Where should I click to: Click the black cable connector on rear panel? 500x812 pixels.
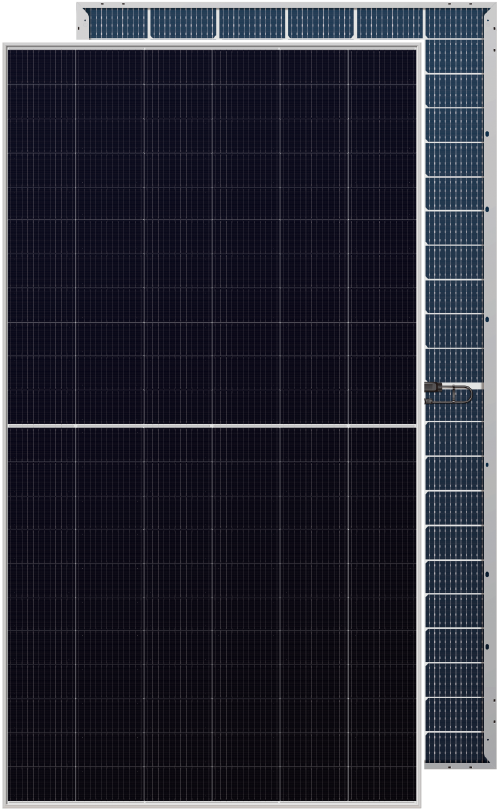432,387
